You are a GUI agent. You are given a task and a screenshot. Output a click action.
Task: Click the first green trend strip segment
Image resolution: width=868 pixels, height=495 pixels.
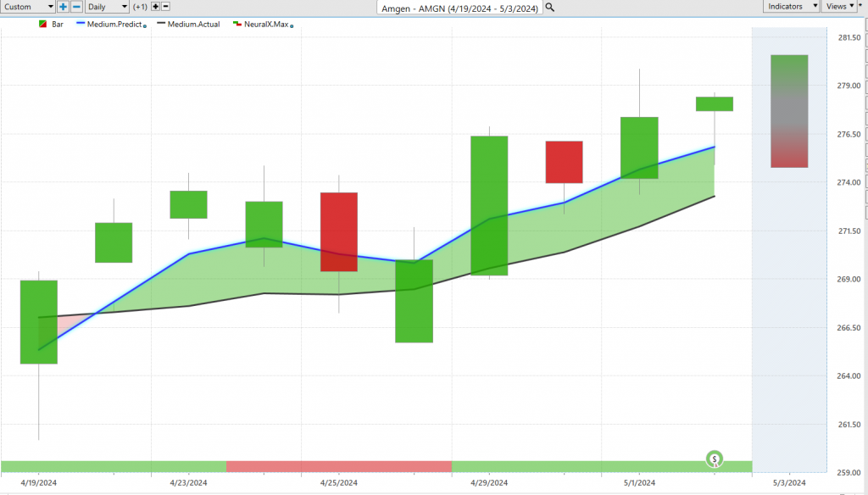pos(114,467)
